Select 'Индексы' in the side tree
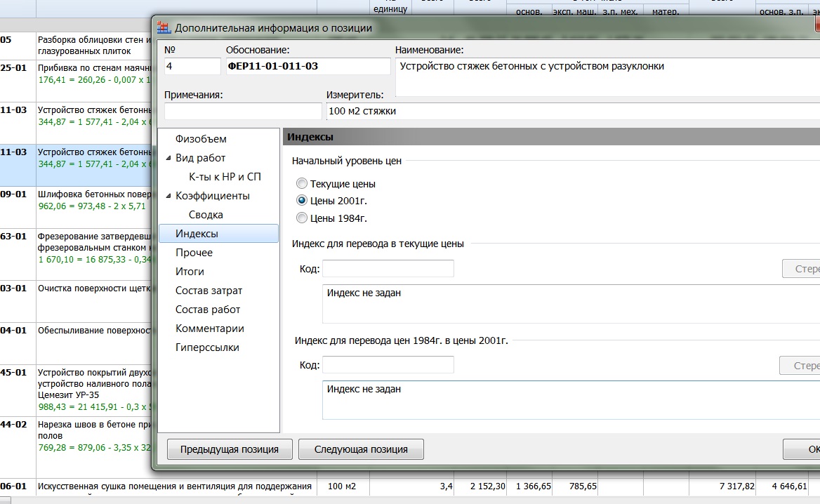Screen dimensions: 820x504 click(197, 234)
